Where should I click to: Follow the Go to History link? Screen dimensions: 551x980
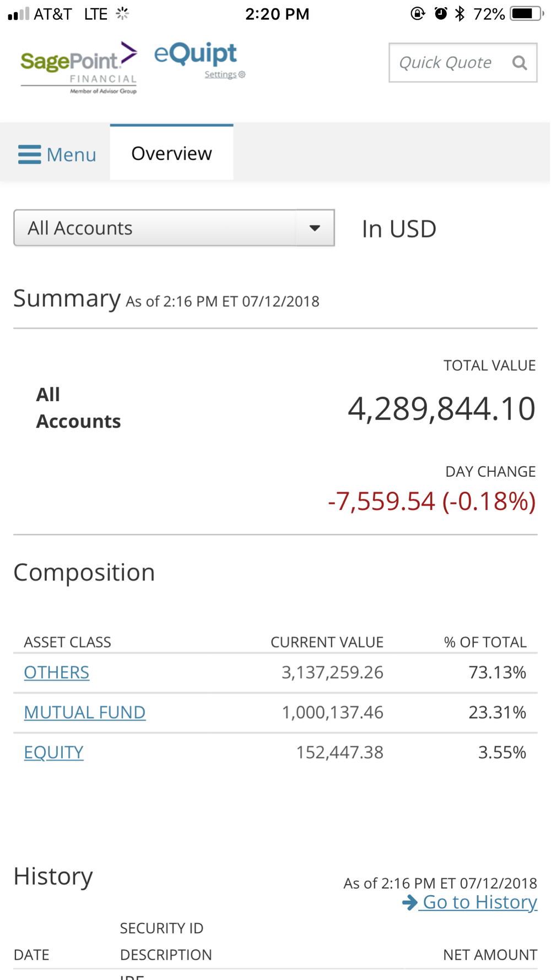point(479,902)
